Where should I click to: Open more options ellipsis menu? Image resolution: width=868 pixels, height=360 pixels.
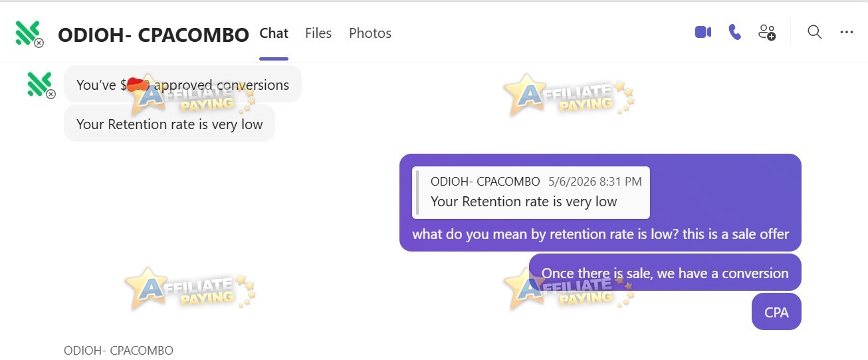(847, 32)
